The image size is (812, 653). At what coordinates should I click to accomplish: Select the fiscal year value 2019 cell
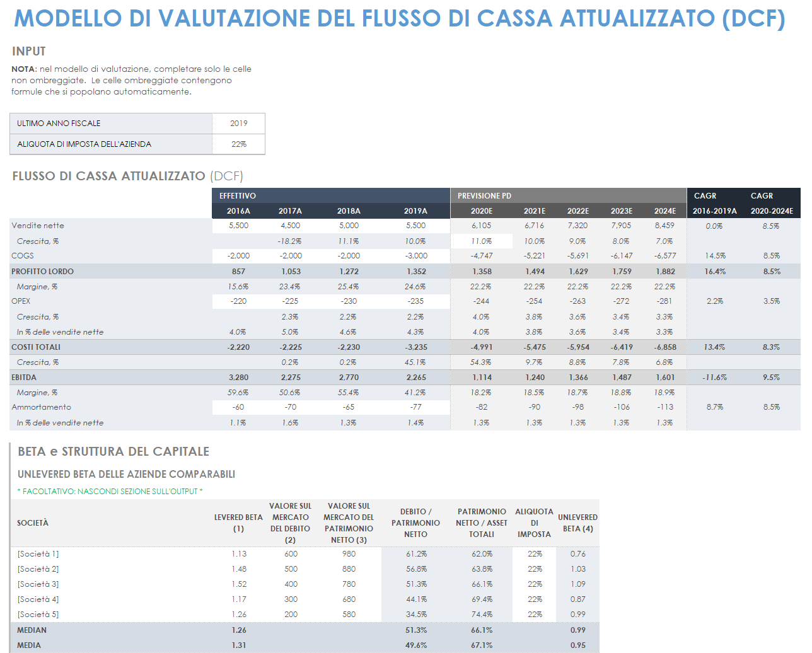point(238,124)
